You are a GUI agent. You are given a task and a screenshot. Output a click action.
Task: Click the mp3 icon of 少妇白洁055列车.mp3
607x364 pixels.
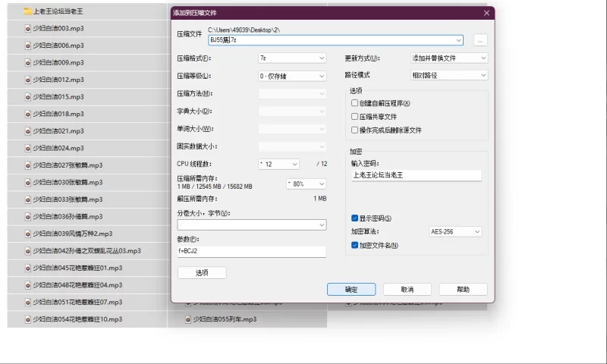pos(188,319)
